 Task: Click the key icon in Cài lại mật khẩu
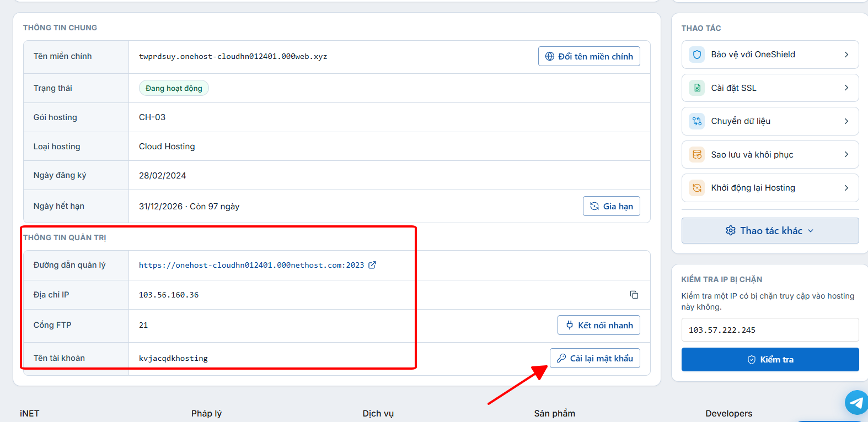pos(561,358)
